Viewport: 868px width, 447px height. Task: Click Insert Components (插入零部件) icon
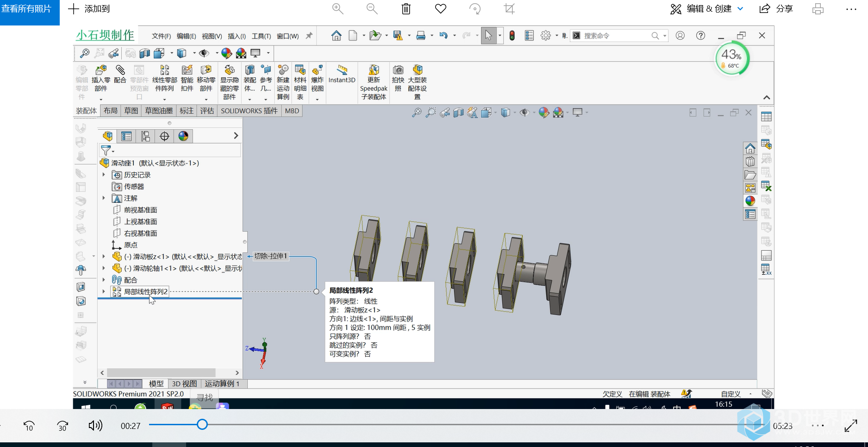pyautogui.click(x=101, y=70)
